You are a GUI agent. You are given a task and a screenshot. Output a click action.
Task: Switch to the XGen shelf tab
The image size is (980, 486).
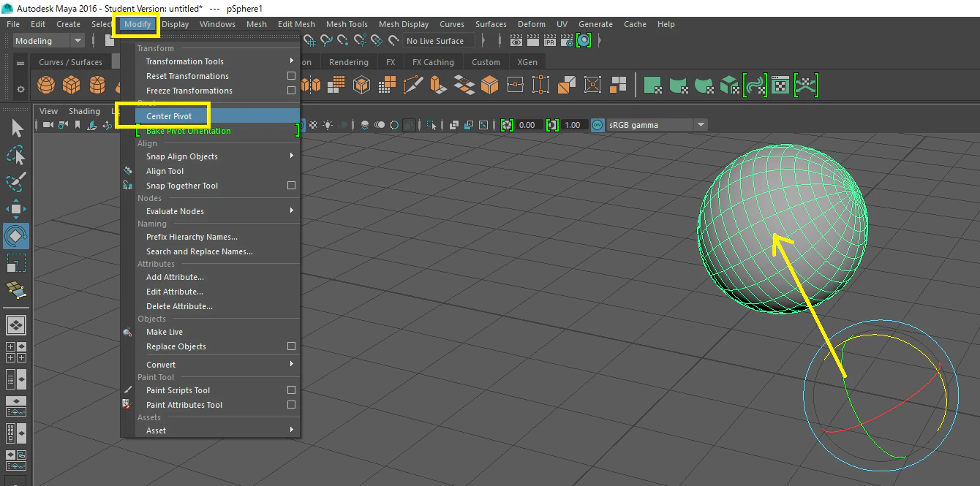(x=527, y=62)
